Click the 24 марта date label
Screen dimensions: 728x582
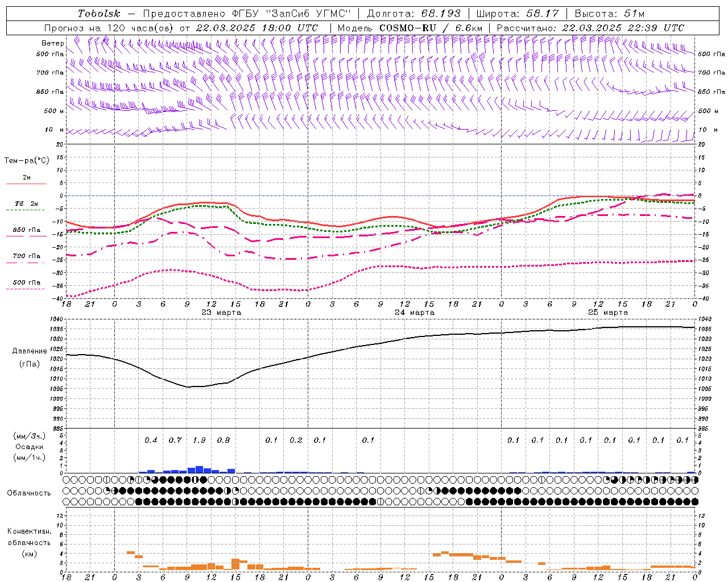tap(415, 313)
